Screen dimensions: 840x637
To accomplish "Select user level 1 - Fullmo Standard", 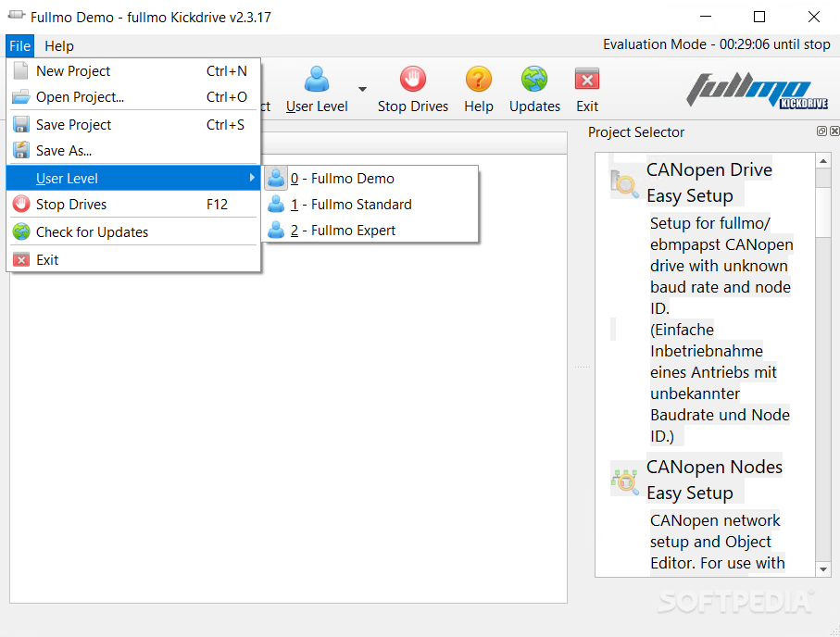I will point(370,204).
